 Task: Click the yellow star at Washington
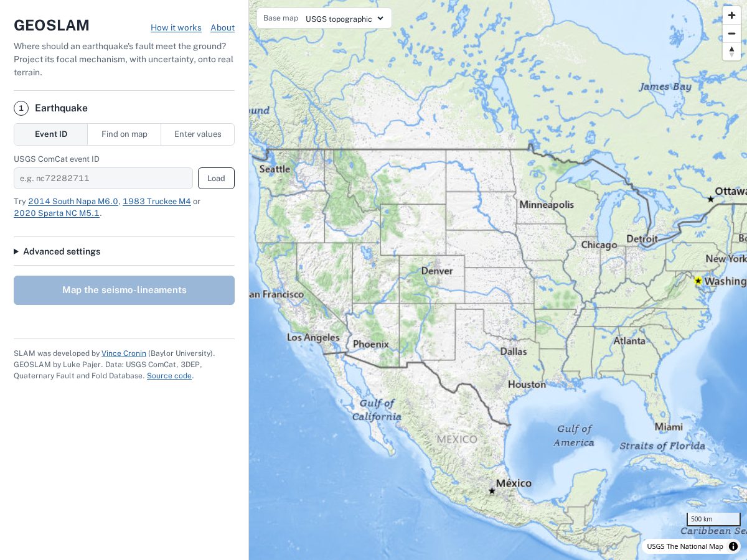pyautogui.click(x=698, y=281)
